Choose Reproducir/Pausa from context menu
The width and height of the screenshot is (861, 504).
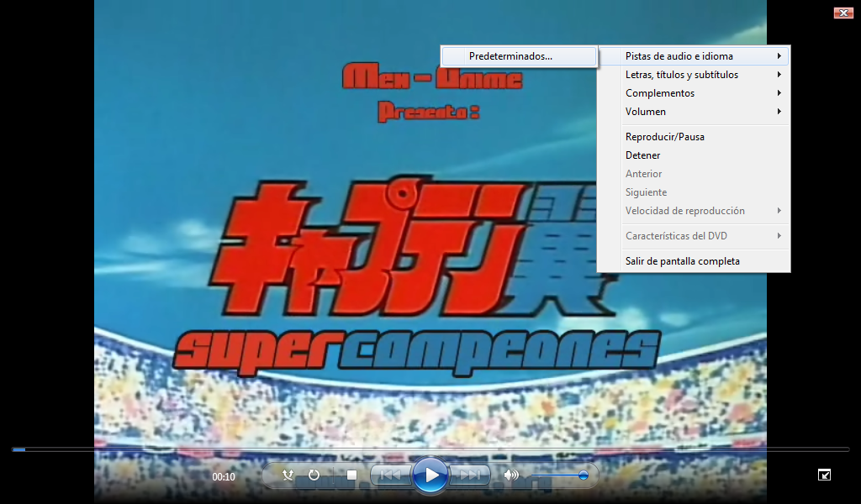tap(694, 137)
